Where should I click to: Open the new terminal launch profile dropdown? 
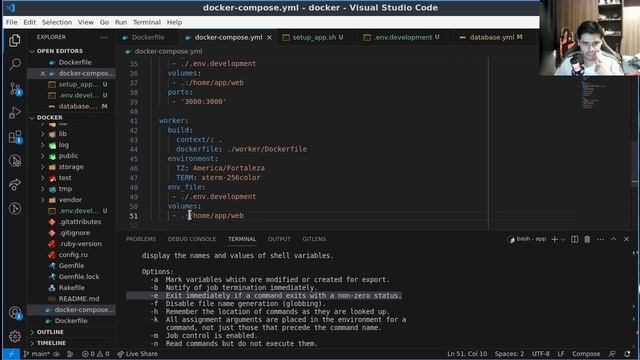coord(563,239)
